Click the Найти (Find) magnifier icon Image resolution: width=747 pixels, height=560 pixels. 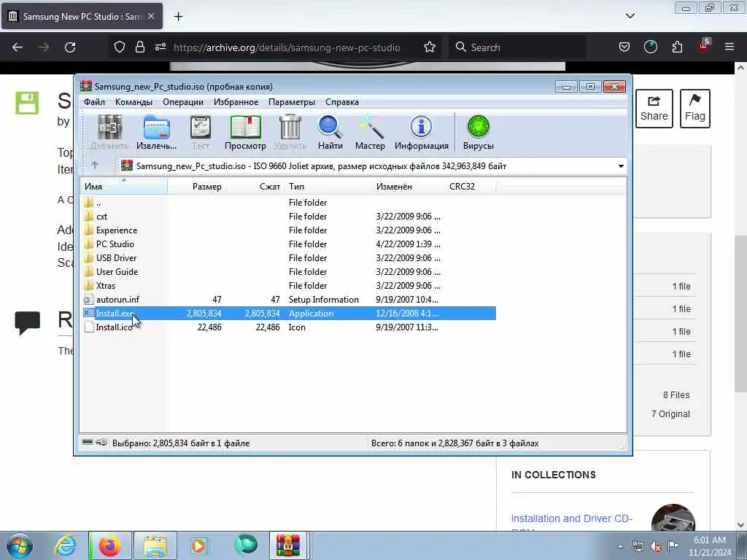pos(330,133)
